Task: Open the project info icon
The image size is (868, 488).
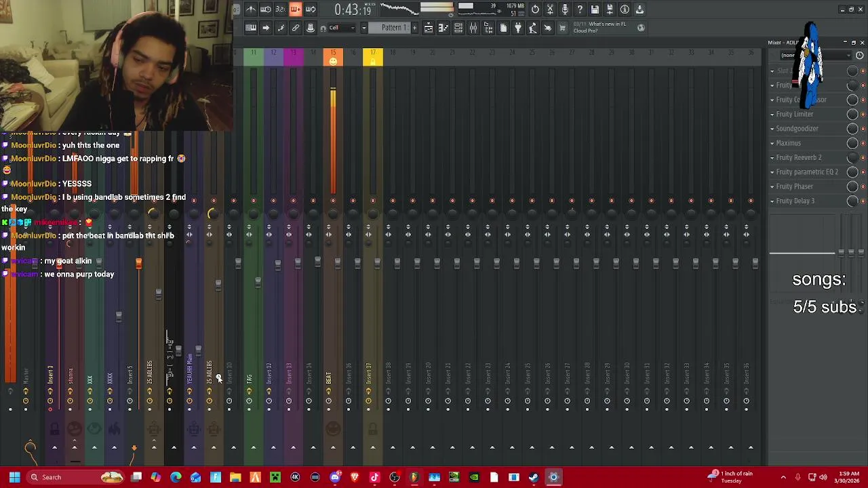Action: [x=625, y=9]
